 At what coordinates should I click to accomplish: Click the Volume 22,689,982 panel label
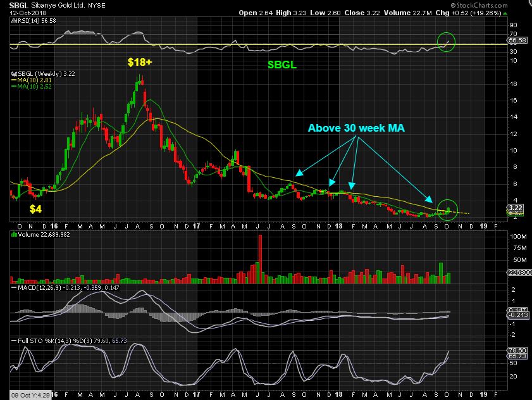tap(44, 235)
